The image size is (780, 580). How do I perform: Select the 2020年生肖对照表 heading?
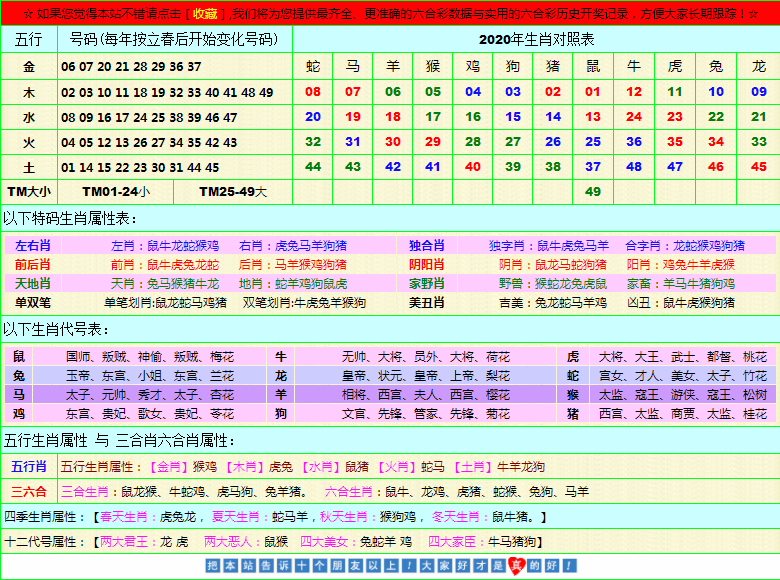pos(536,39)
